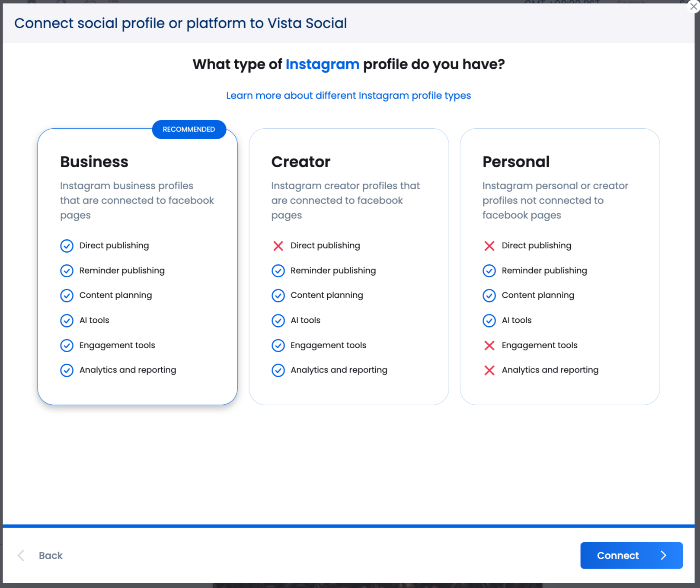The image size is (700, 588).
Task: Click the blue progress bar above Back
Action: pyautogui.click(x=348, y=526)
